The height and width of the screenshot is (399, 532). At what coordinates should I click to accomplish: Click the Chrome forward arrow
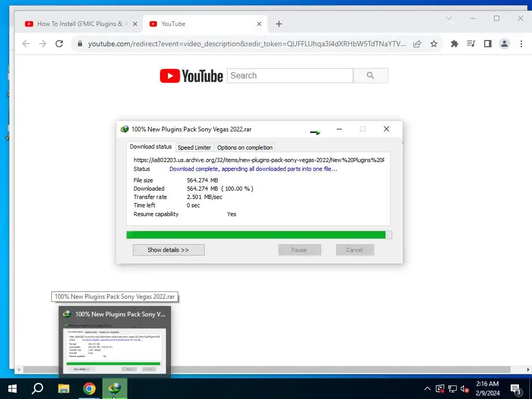[x=43, y=44]
